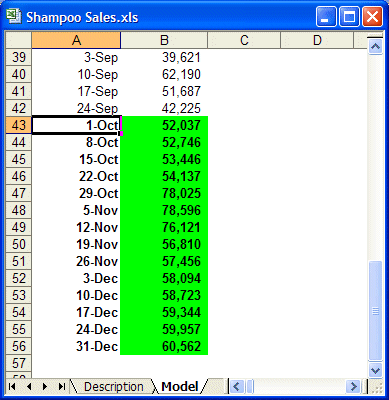
Task: Switch to the Description sheet tab
Action: point(114,387)
